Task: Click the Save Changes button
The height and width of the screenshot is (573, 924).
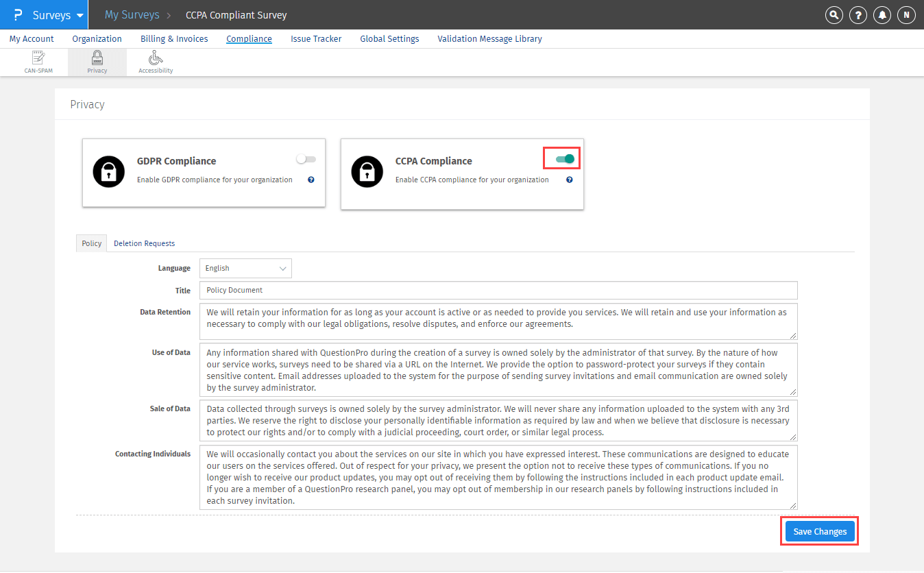Action: coord(820,531)
